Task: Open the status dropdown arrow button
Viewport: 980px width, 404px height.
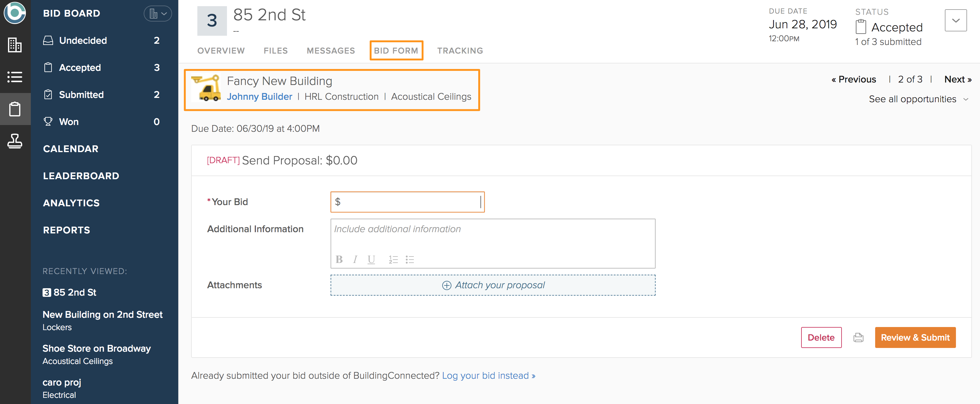Action: (955, 21)
